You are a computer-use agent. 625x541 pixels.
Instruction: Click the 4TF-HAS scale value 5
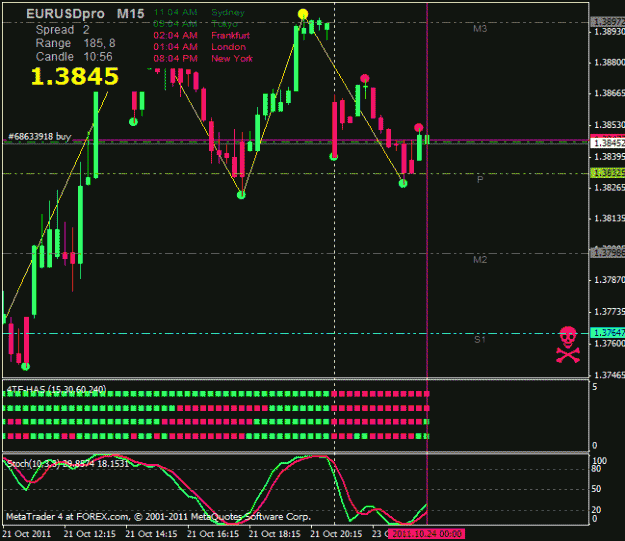pos(594,387)
